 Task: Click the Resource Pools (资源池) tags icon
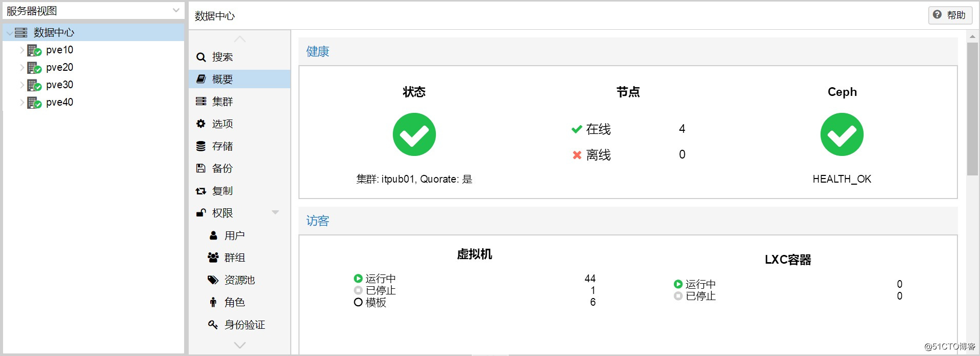[x=213, y=280]
